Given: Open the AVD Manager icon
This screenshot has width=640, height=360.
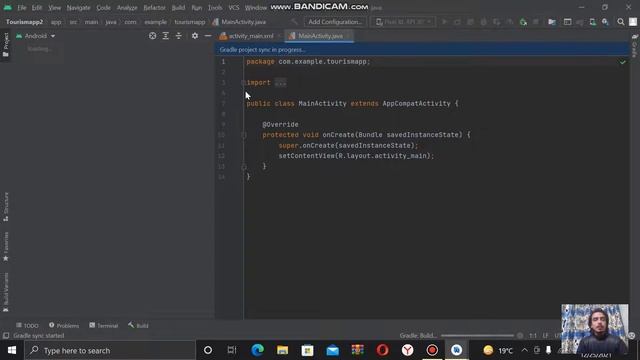Looking at the screenshot, I should [x=592, y=22].
